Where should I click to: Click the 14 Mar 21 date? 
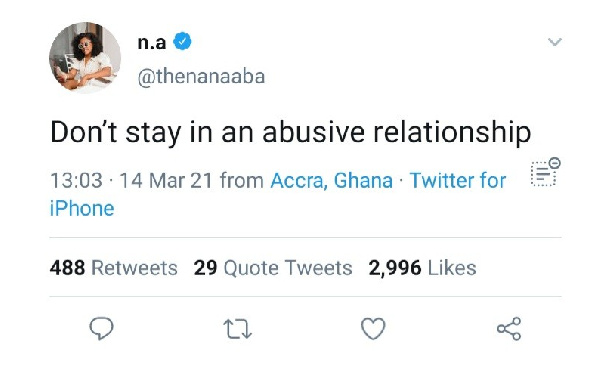[166, 181]
